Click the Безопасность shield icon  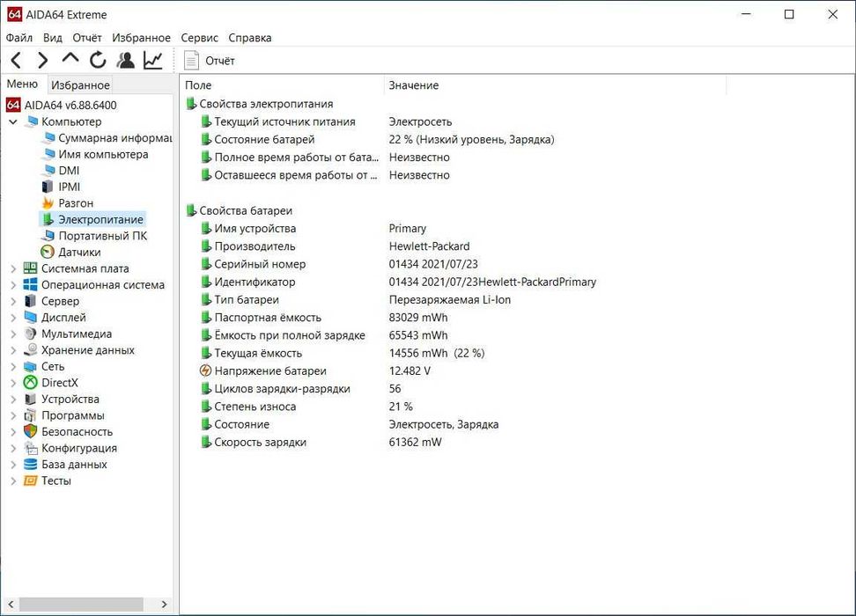31,431
